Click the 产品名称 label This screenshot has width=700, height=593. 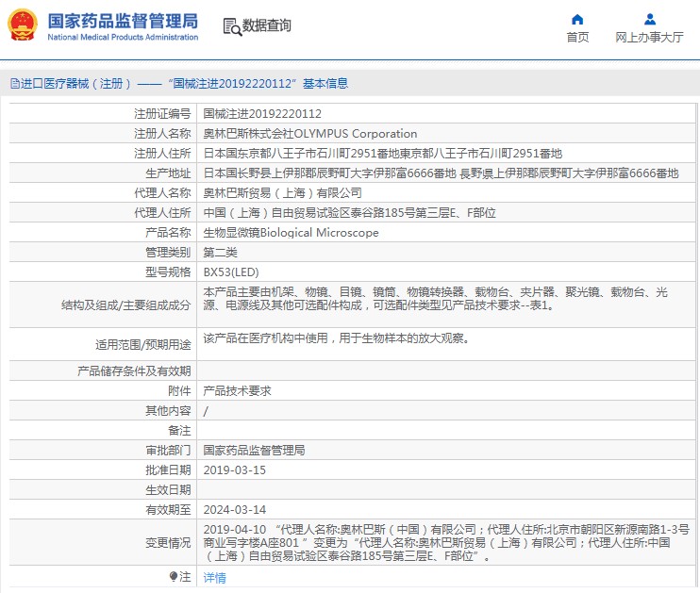click(168, 233)
